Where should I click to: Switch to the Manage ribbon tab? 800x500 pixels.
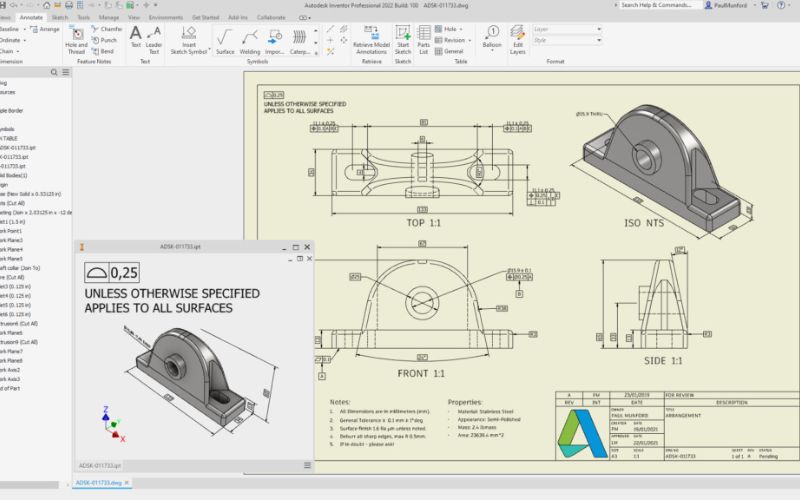109,17
